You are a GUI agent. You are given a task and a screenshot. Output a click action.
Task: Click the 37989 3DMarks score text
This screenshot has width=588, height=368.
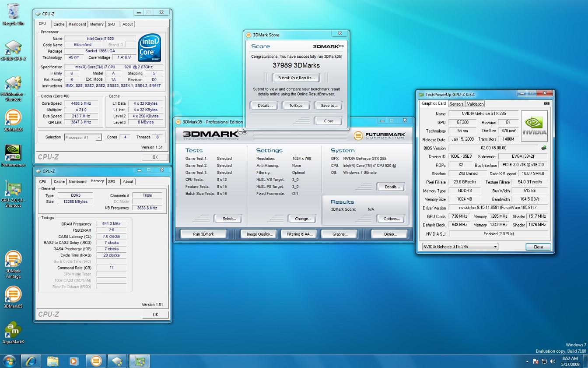tap(296, 65)
